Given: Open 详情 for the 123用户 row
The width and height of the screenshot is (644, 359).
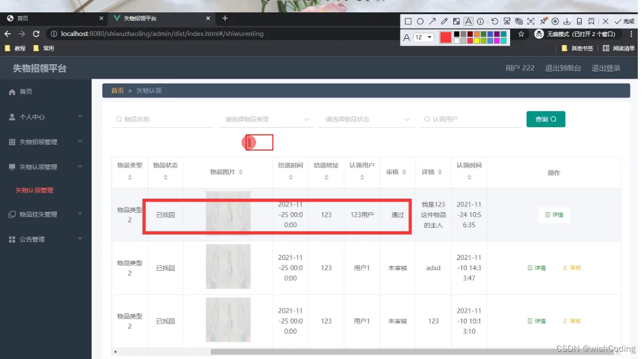Looking at the screenshot, I should (x=554, y=215).
